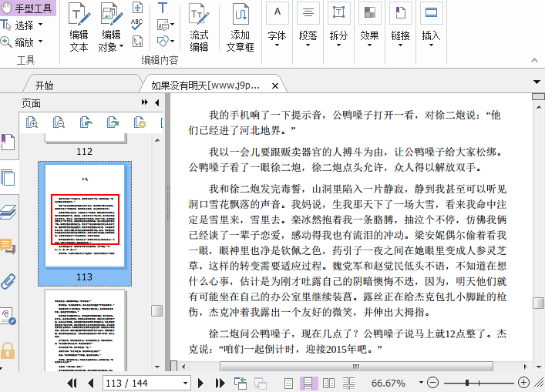The width and height of the screenshot is (545, 392).
Task: Open the Bookmarks panel in sidebar
Action: pos(8,142)
